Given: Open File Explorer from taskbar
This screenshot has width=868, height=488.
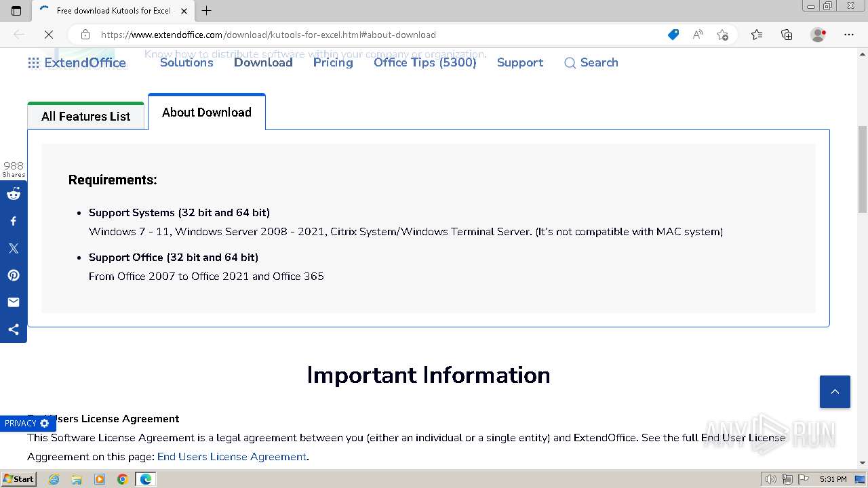Looking at the screenshot, I should point(77,479).
